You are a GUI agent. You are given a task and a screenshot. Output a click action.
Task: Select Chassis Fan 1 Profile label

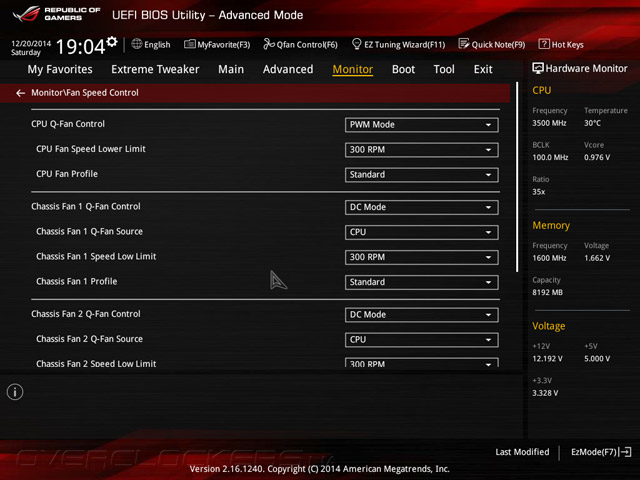pyautogui.click(x=76, y=281)
